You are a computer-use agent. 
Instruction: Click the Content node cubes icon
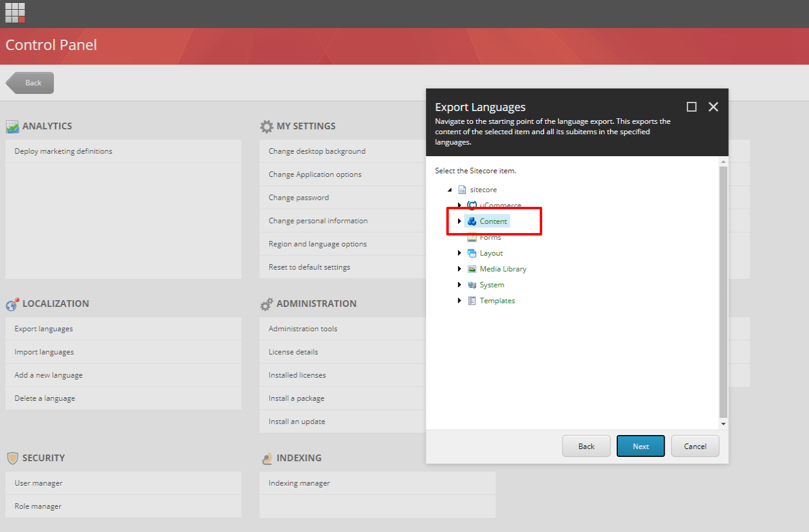click(471, 221)
